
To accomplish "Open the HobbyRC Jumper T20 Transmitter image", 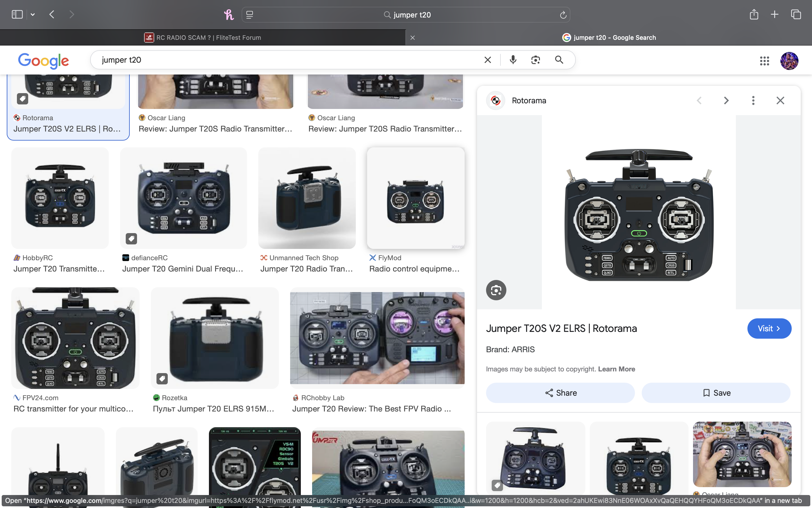I will [x=60, y=198].
